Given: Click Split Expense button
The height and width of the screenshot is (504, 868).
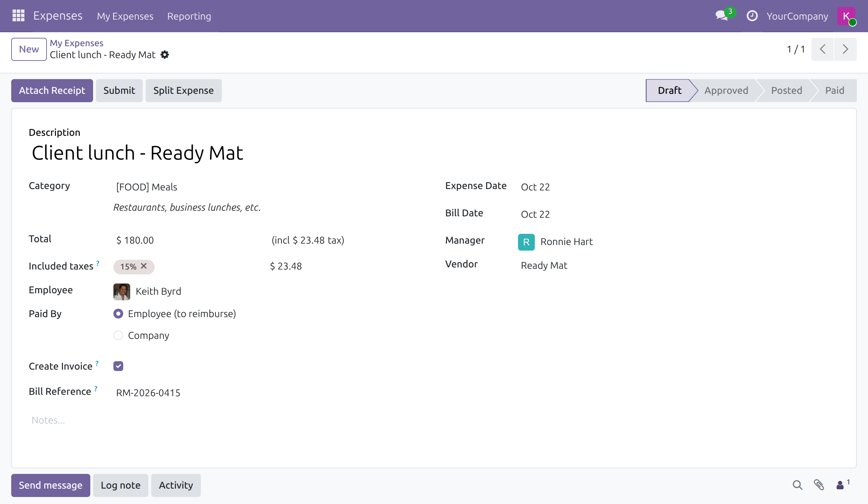Looking at the screenshot, I should [x=183, y=91].
